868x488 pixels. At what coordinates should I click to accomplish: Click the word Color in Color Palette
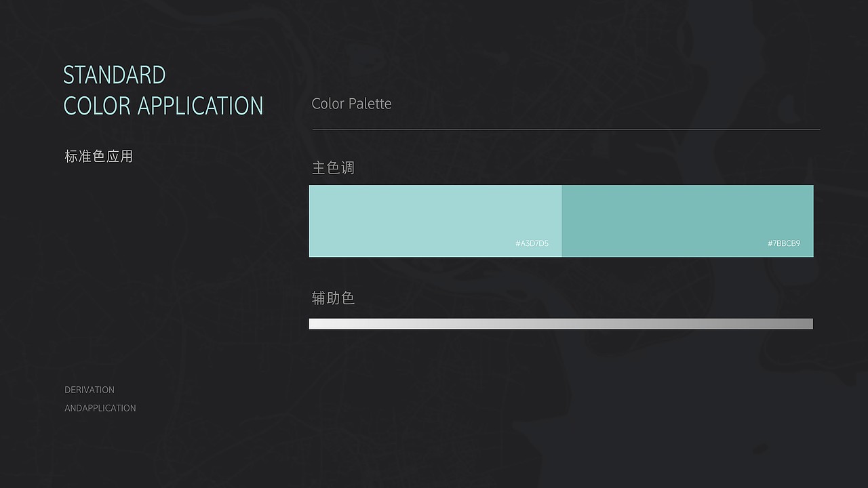328,104
